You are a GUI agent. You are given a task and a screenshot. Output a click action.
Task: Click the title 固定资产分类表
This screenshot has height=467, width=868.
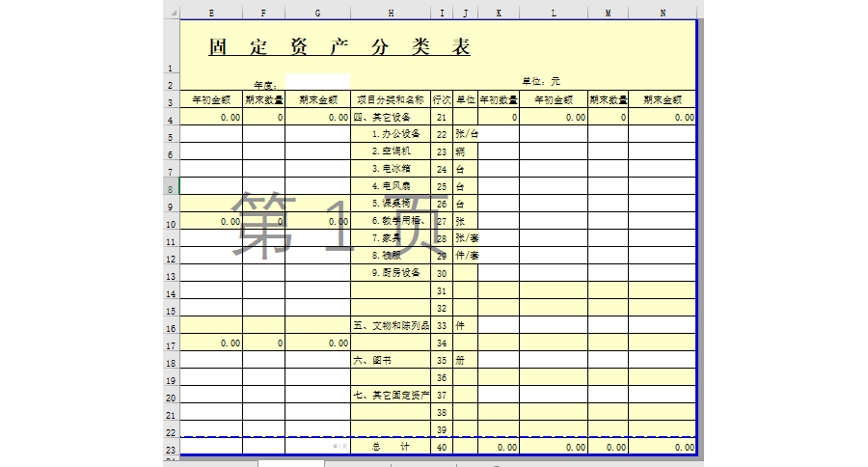coord(339,46)
